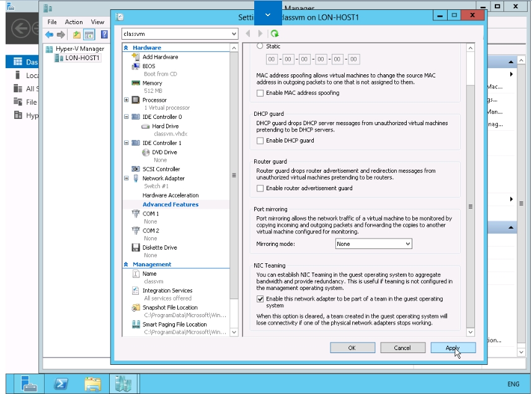Click show/hide console tree toolbar icon
Viewport: 532px width, 394px height.
click(89, 35)
